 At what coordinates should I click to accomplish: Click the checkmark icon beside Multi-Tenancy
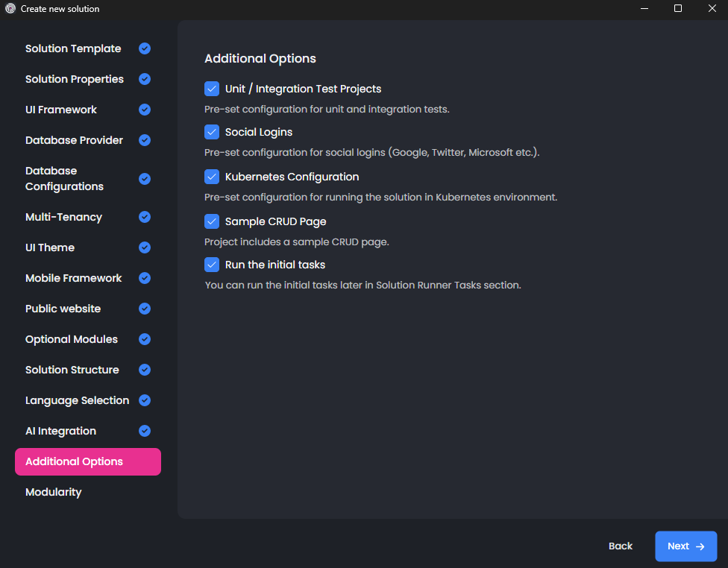tap(145, 217)
